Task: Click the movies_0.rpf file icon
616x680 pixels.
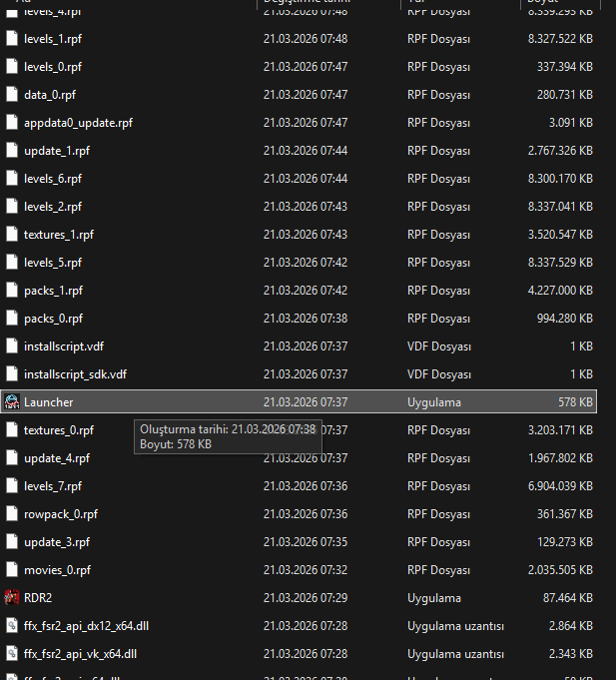Action: [12, 570]
